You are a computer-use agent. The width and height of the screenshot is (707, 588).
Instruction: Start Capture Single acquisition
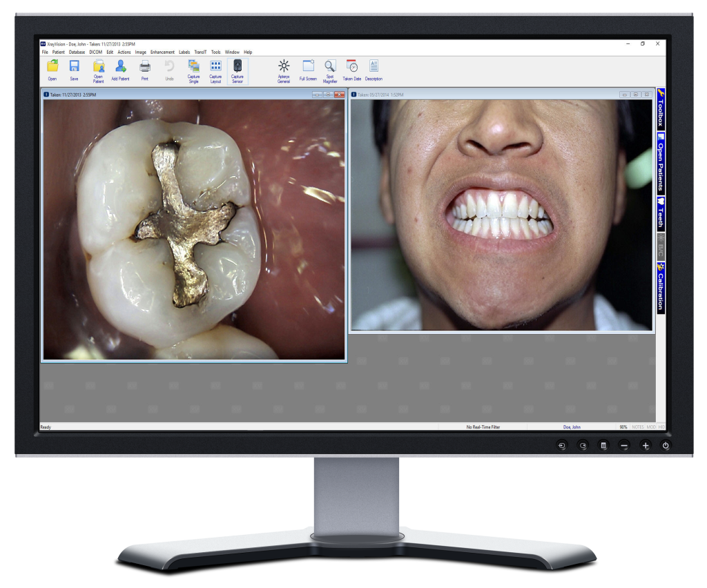(x=193, y=67)
